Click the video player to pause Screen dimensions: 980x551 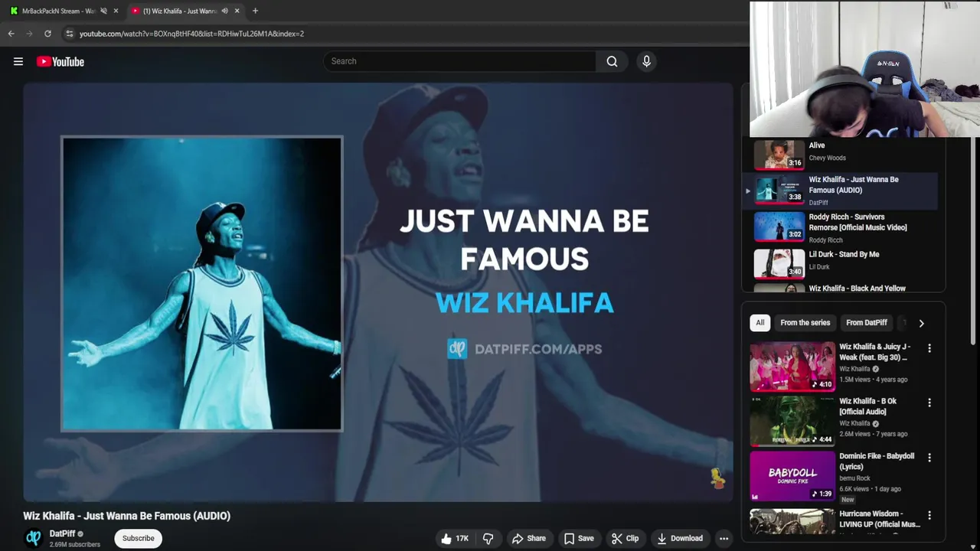(x=378, y=292)
